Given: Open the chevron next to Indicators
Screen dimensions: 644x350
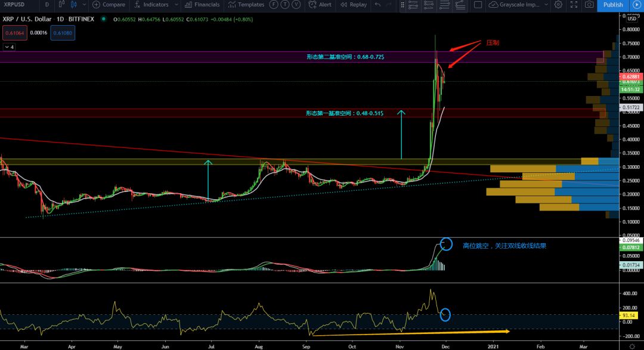Looking at the screenshot, I should click(x=176, y=5).
